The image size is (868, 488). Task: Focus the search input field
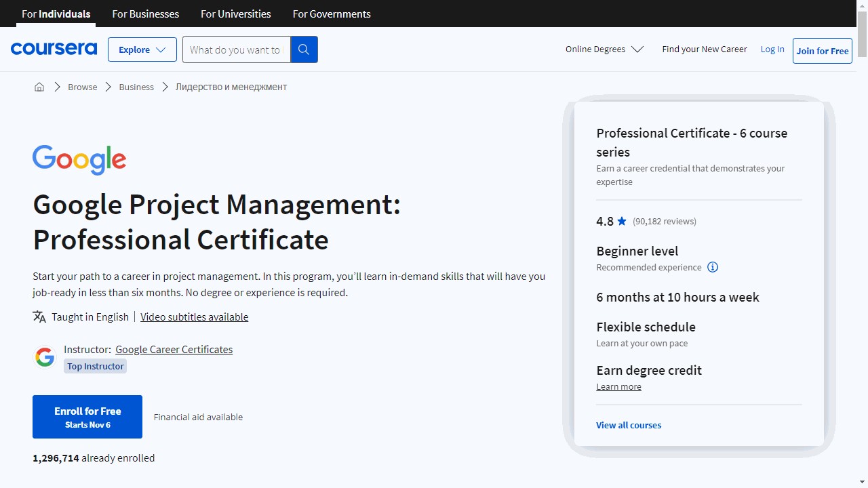[x=237, y=49]
